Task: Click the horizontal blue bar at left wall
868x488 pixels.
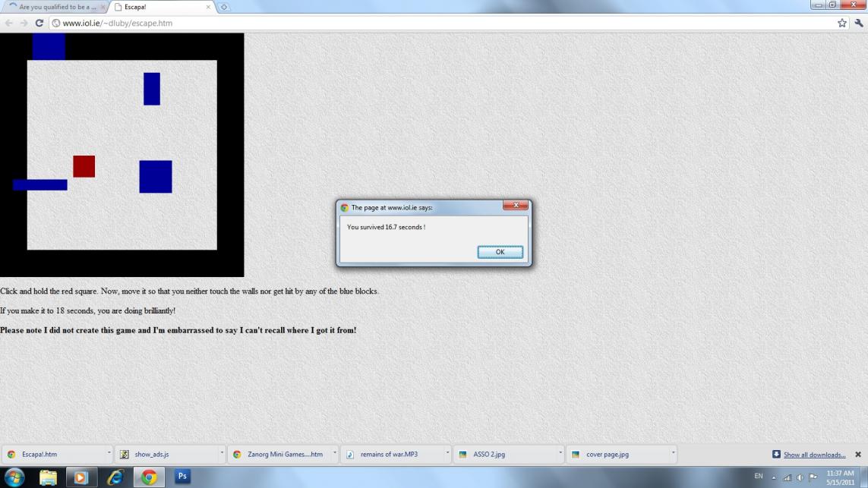Action: (x=39, y=184)
